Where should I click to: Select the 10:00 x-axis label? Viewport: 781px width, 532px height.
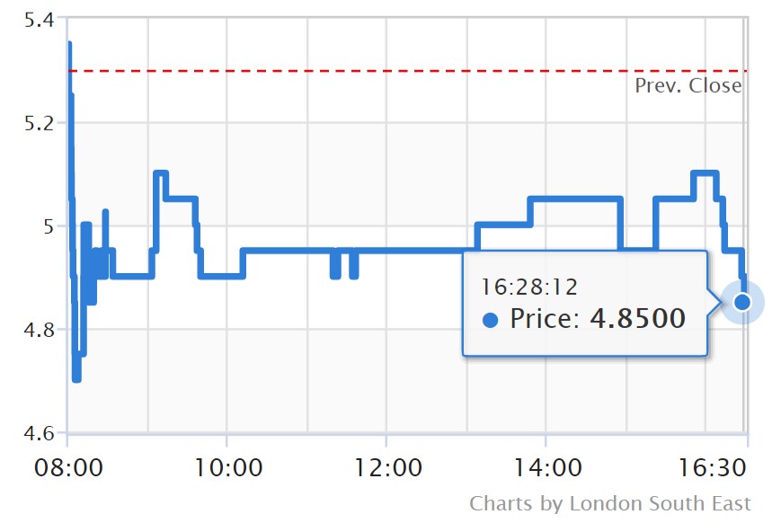(226, 468)
